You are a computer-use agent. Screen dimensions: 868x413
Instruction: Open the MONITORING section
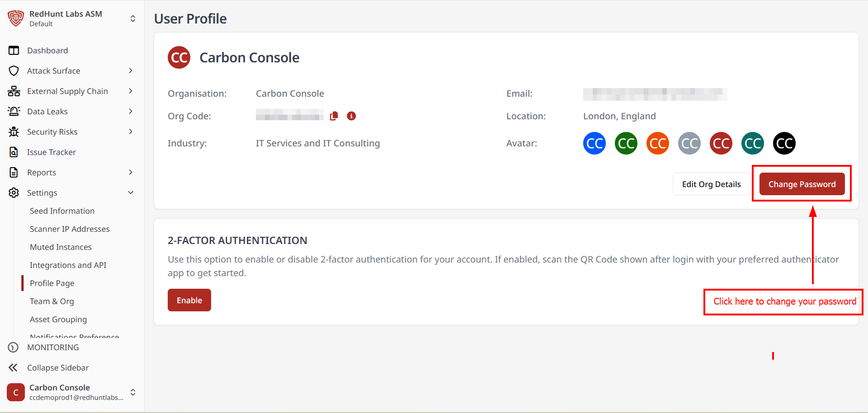click(53, 347)
